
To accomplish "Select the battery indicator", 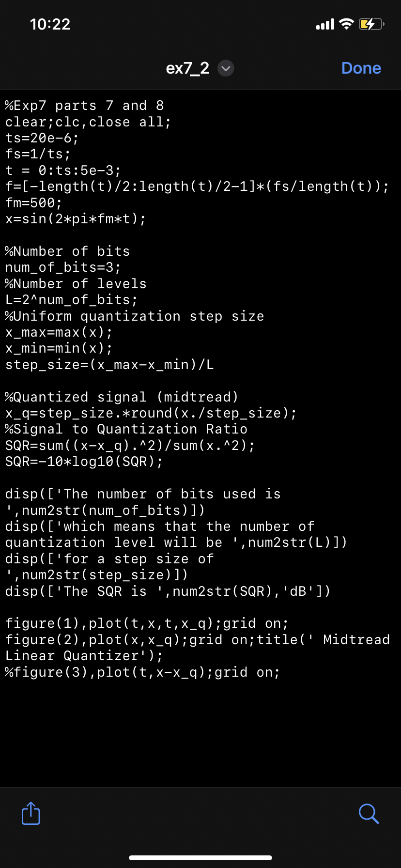I will tap(371, 23).
